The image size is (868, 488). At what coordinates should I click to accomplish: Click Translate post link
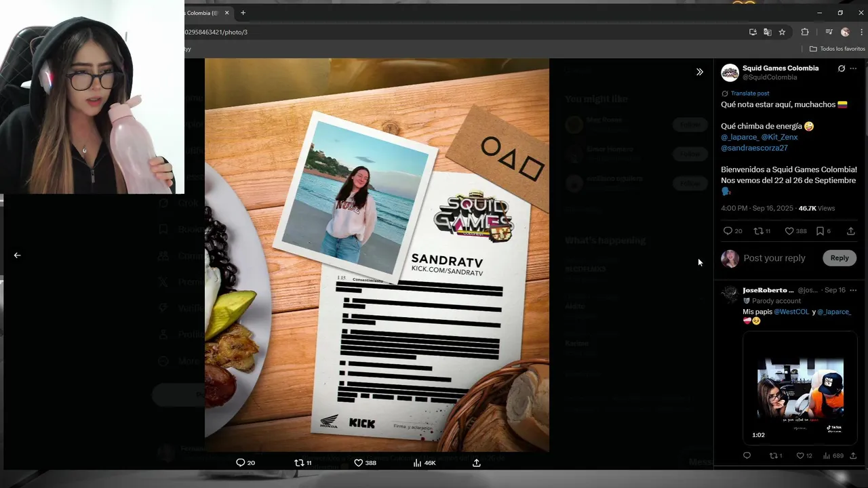(750, 94)
